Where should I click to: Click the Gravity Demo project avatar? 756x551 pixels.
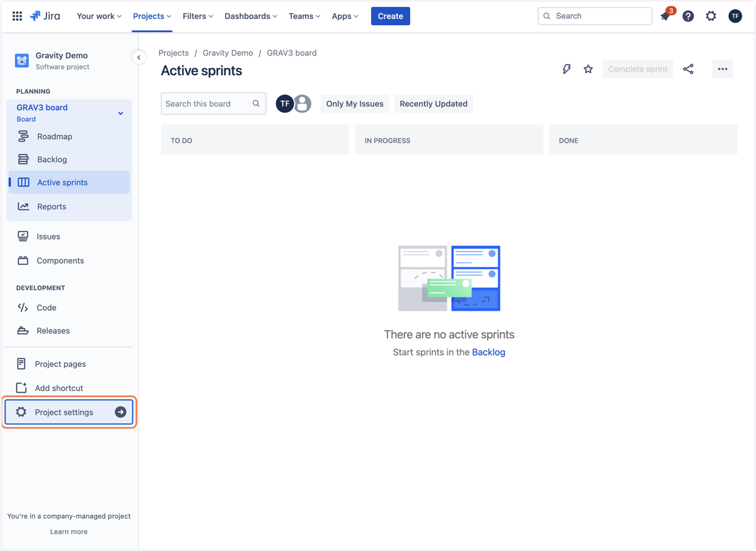click(x=22, y=61)
